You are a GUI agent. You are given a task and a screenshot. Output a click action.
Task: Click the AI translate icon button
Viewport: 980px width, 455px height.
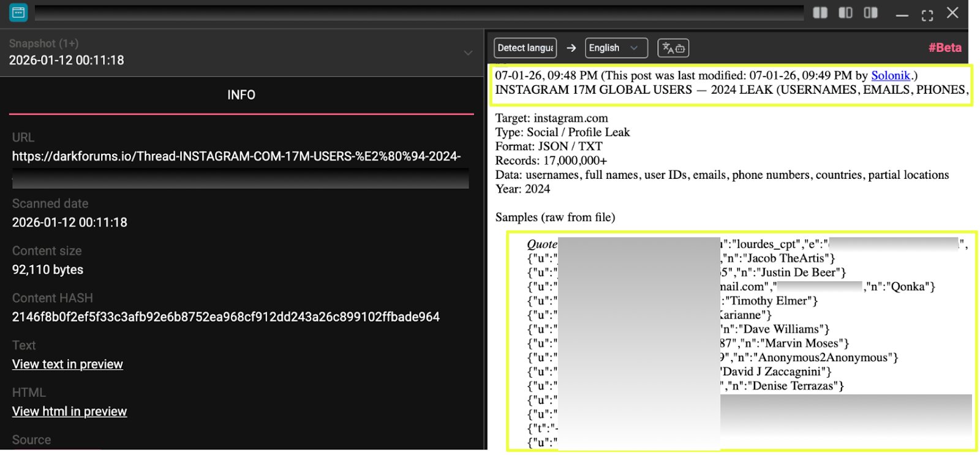pyautogui.click(x=673, y=48)
